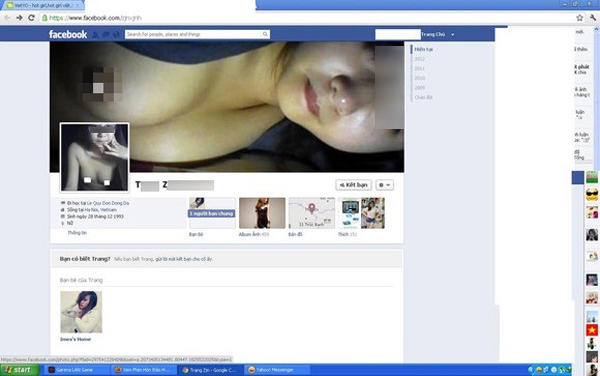Jump to 2010 in the timeline
The image size is (600, 376).
(420, 78)
